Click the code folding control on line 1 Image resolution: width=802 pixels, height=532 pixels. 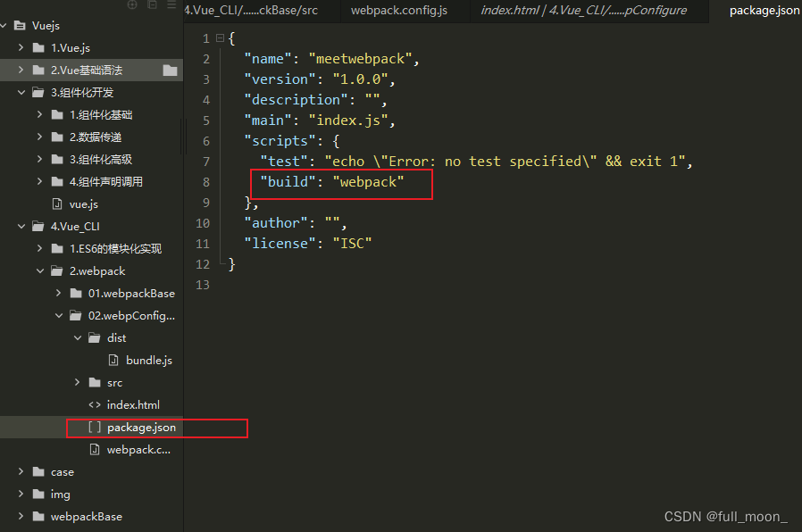(218, 37)
